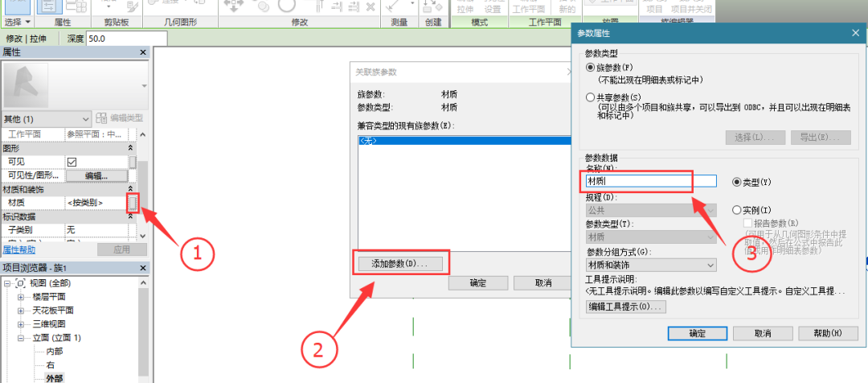Viewport: 868px width, 383px height.
Task: Click the 应用 apply button
Action: pyautogui.click(x=122, y=249)
